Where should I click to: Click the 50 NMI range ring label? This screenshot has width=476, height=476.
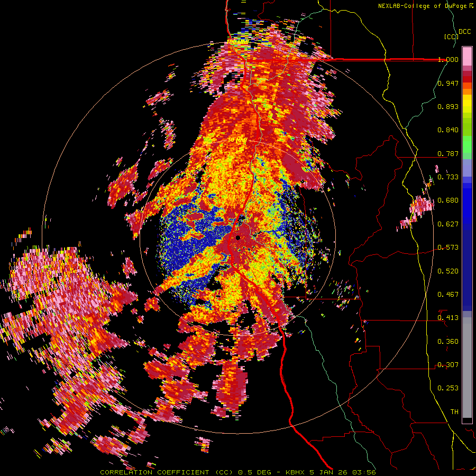click(x=237, y=140)
